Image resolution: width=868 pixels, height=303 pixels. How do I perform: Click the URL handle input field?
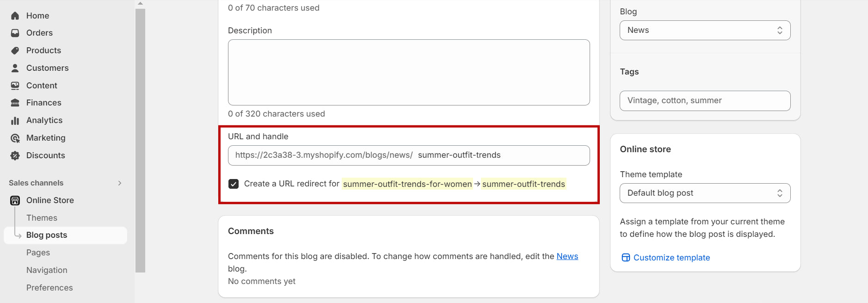pyautogui.click(x=409, y=155)
